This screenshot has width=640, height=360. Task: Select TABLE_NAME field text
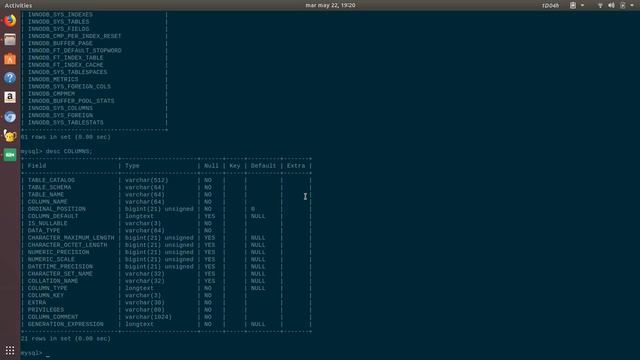click(46, 195)
